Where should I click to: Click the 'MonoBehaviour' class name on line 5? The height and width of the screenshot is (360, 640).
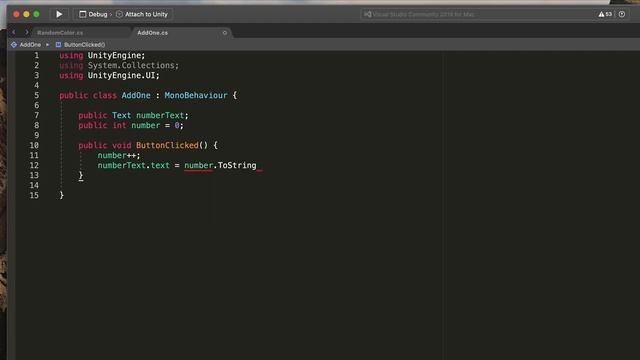(x=196, y=96)
